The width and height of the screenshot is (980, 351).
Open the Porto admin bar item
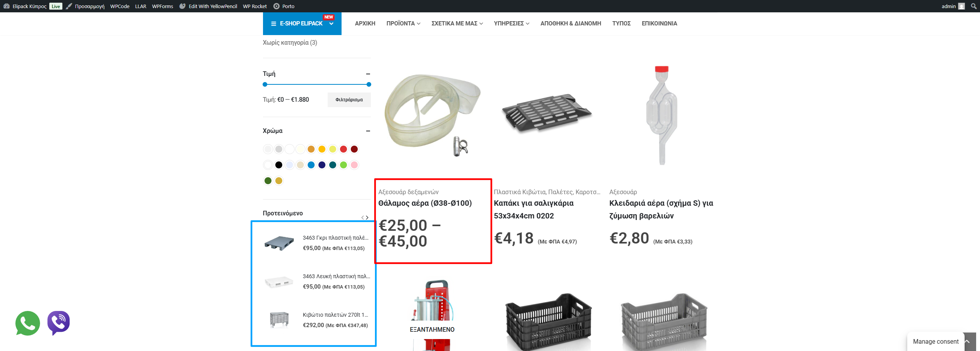coord(284,6)
